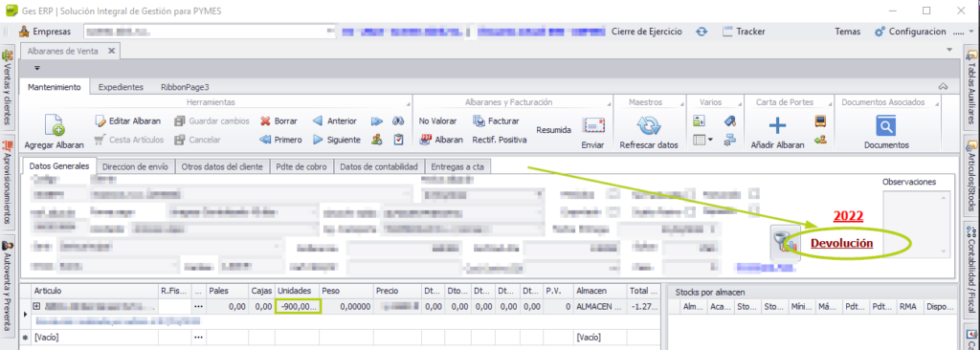This screenshot has height=350, width=980.
Task: Click the Guardar cambios button
Action: tap(212, 121)
